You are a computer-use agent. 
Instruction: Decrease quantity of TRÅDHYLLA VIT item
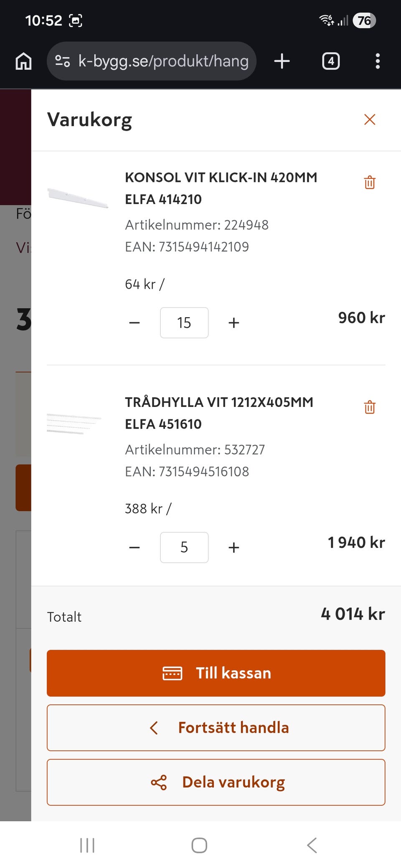point(135,548)
